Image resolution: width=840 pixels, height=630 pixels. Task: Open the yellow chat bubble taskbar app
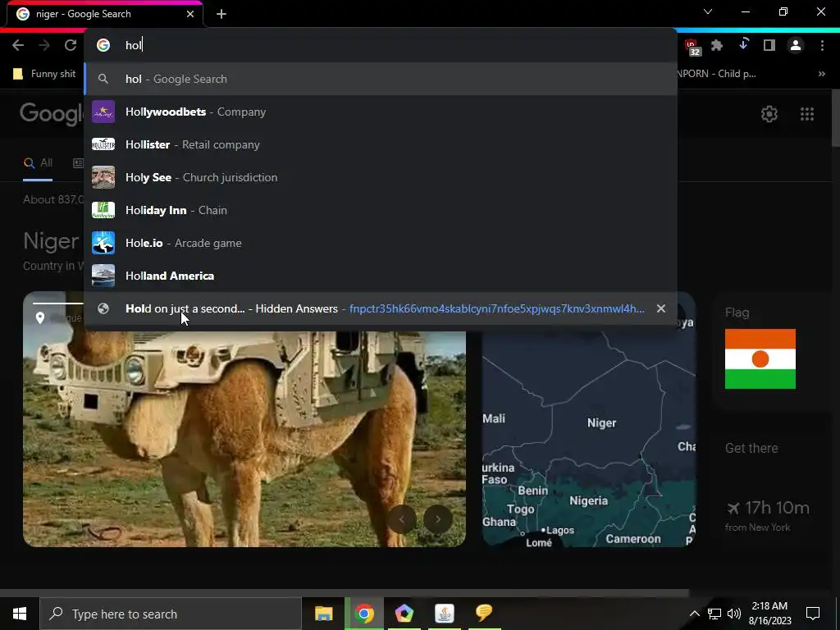click(484, 614)
